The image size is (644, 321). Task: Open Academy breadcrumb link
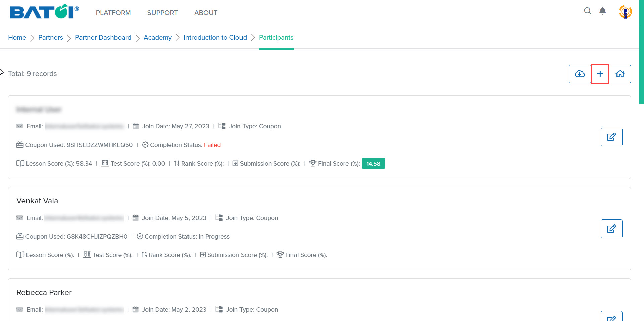[x=158, y=37]
